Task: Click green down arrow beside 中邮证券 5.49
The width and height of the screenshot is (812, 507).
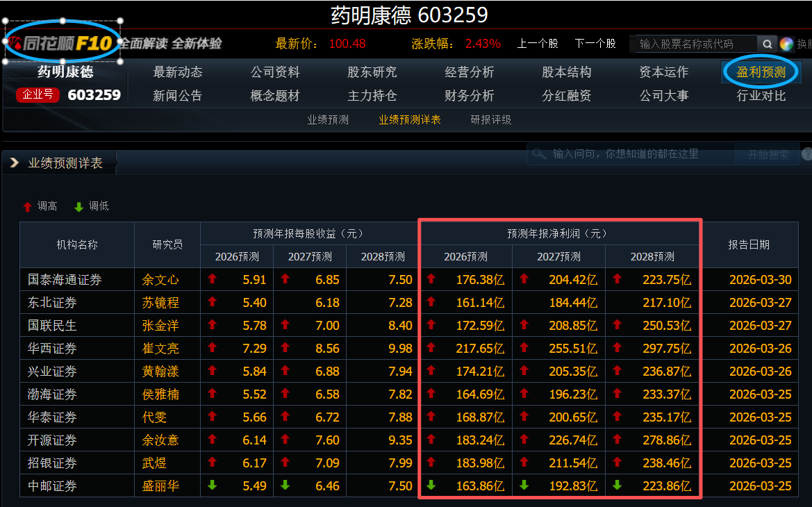Action: click(x=212, y=485)
